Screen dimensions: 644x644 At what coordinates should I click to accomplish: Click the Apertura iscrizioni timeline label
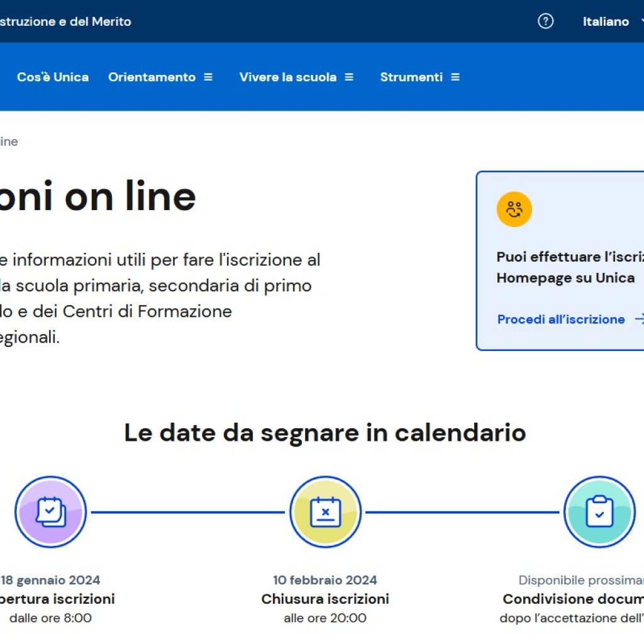[57, 599]
